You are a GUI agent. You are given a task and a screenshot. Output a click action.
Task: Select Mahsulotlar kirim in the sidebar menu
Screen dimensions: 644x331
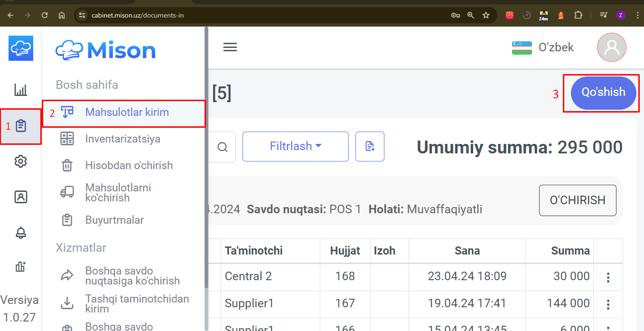124,113
